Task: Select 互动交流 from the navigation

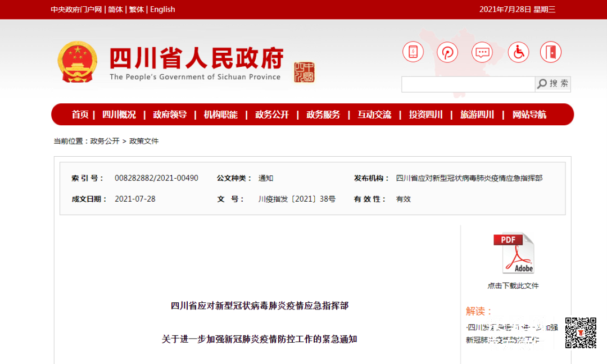Action: pyautogui.click(x=374, y=114)
